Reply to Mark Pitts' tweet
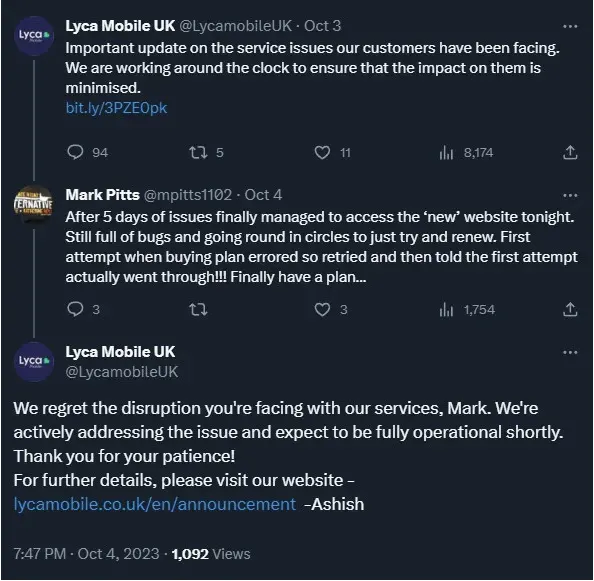 [75, 309]
